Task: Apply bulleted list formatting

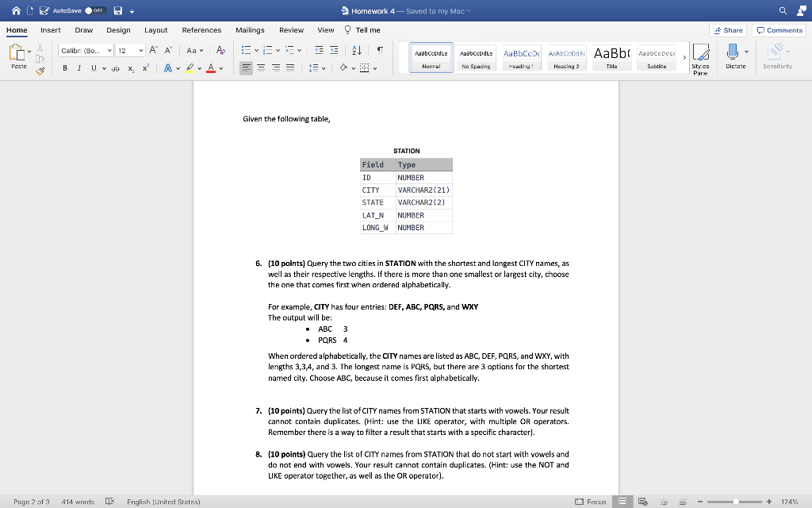Action: click(246, 51)
